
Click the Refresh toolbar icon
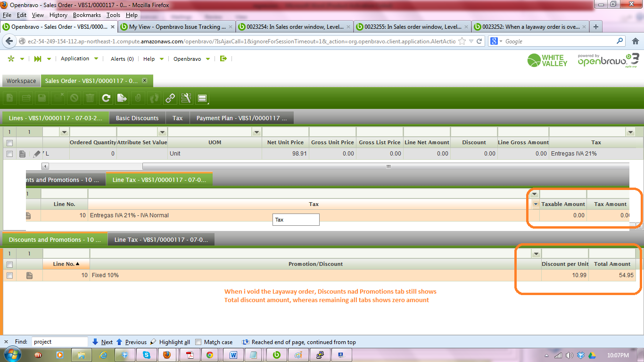(106, 98)
